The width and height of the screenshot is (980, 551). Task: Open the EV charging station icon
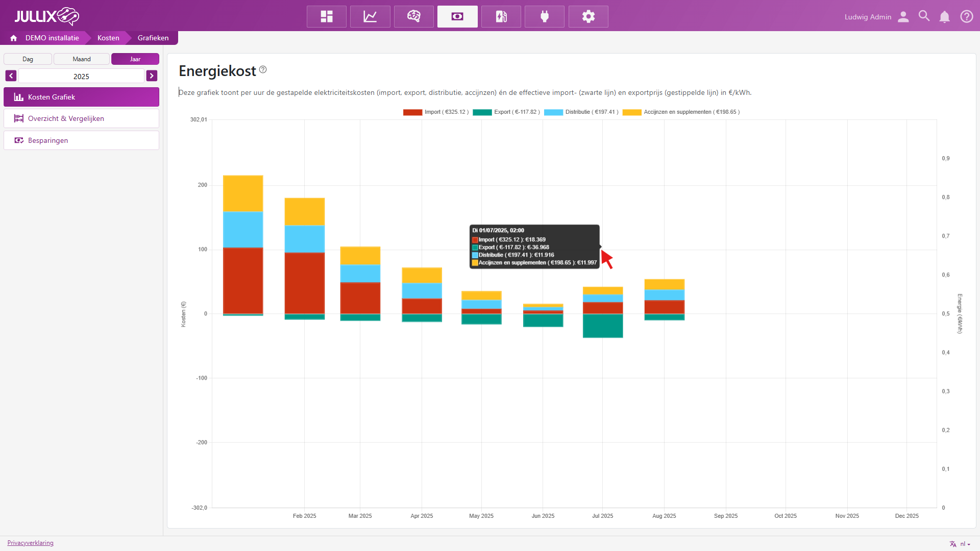[501, 17]
